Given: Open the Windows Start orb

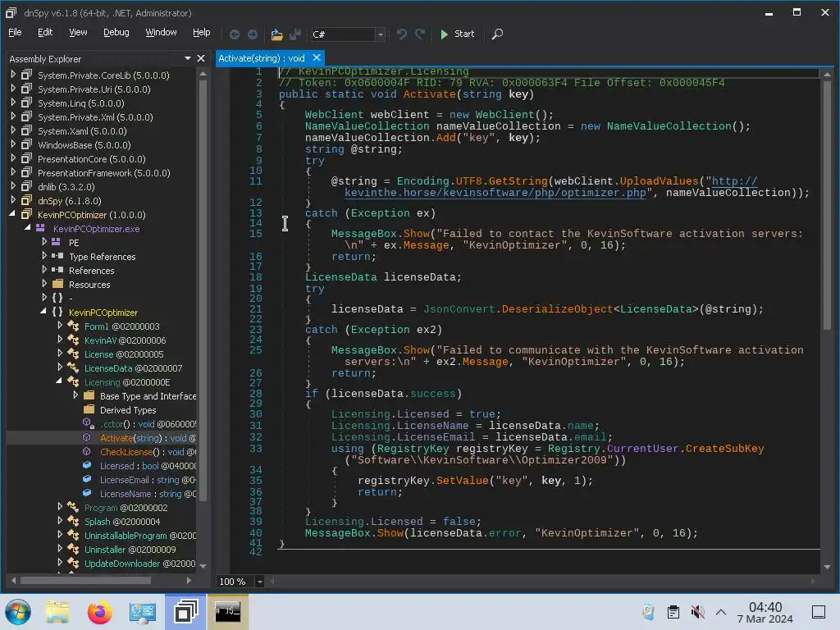Looking at the screenshot, I should point(18,612).
